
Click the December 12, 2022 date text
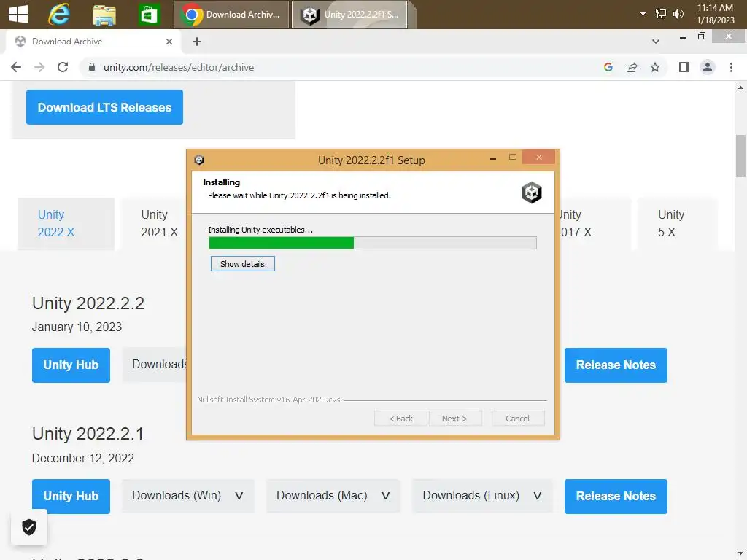pyautogui.click(x=83, y=458)
